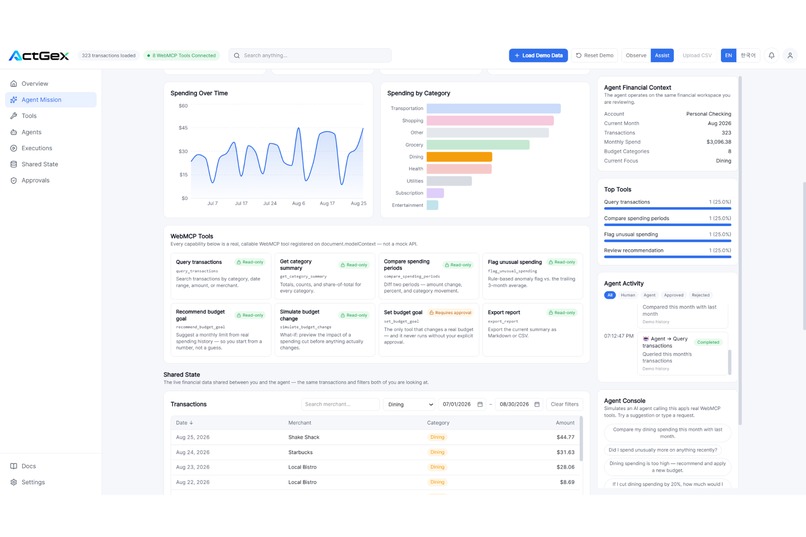Open the Query transactions tool card
The width and height of the screenshot is (806, 537).
point(221,276)
